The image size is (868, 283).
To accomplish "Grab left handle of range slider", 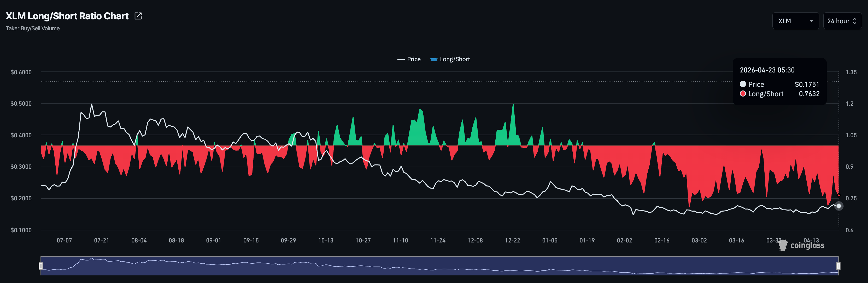I will (41, 266).
